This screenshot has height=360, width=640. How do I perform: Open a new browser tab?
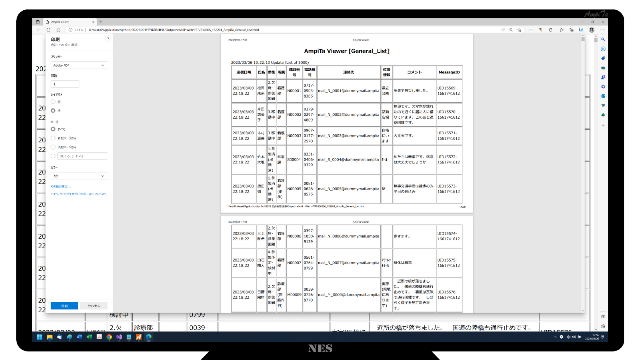click(x=100, y=22)
